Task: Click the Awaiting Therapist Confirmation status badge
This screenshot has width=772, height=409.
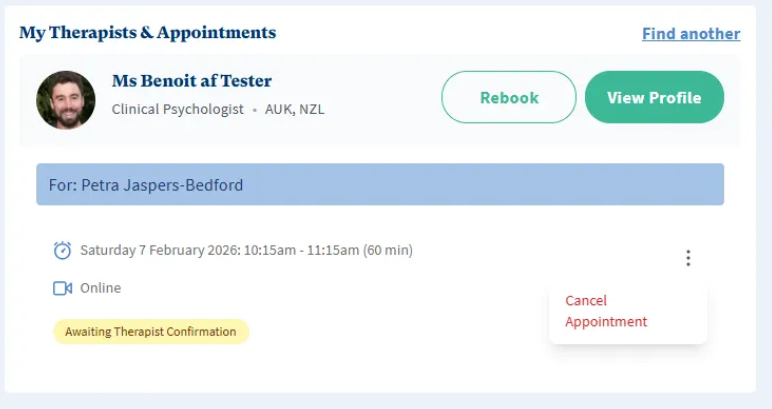Action: pos(151,331)
